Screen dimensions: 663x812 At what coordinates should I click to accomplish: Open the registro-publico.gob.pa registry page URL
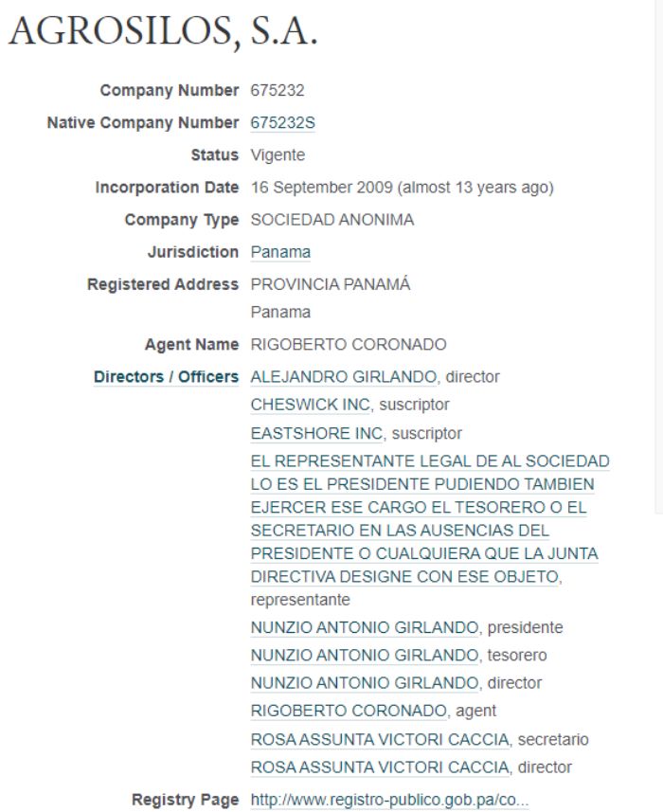coord(389,800)
